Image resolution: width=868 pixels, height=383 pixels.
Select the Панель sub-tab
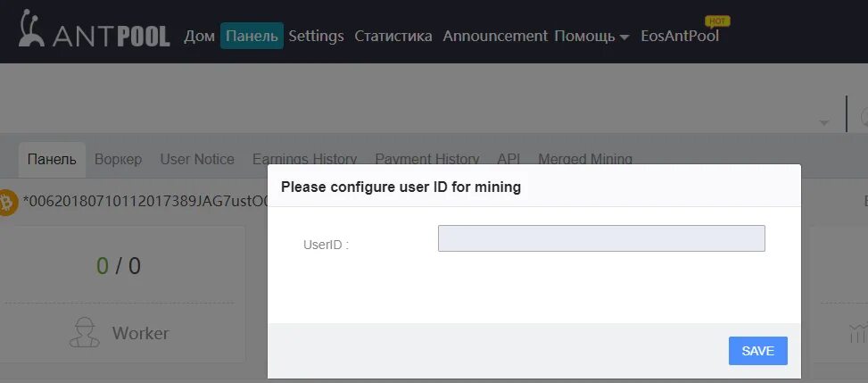[52, 160]
